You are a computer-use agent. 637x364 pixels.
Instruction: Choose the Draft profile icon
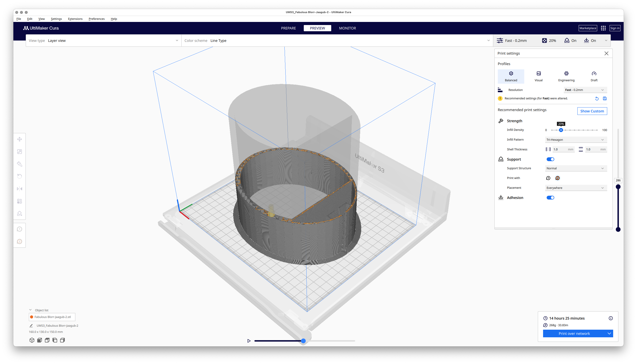[594, 73]
